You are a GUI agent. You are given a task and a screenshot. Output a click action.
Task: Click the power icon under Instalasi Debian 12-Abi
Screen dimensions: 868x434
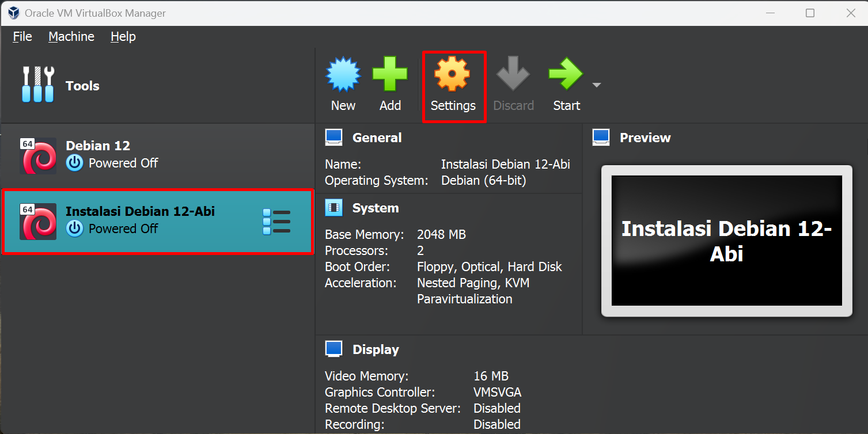click(x=74, y=229)
